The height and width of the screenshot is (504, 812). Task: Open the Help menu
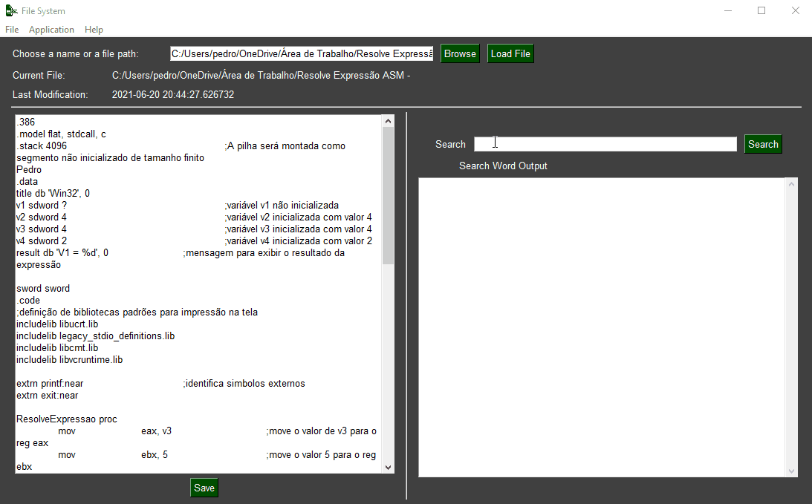(x=94, y=30)
